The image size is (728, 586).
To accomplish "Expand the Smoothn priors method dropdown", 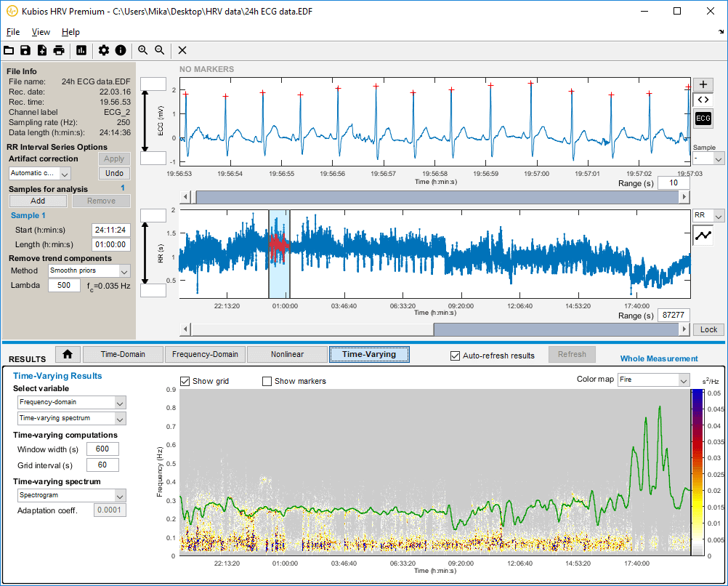I will point(89,270).
